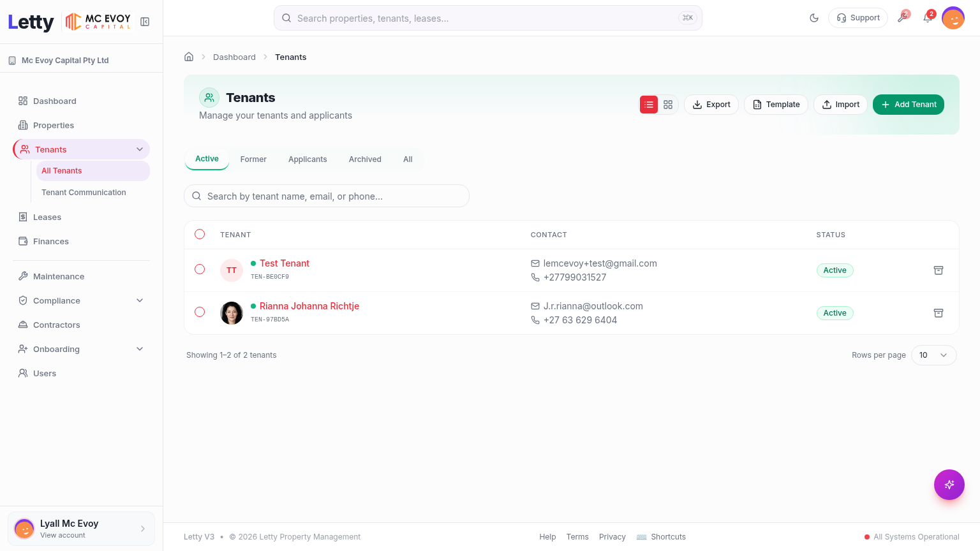Switch to the Former tab

tap(253, 159)
